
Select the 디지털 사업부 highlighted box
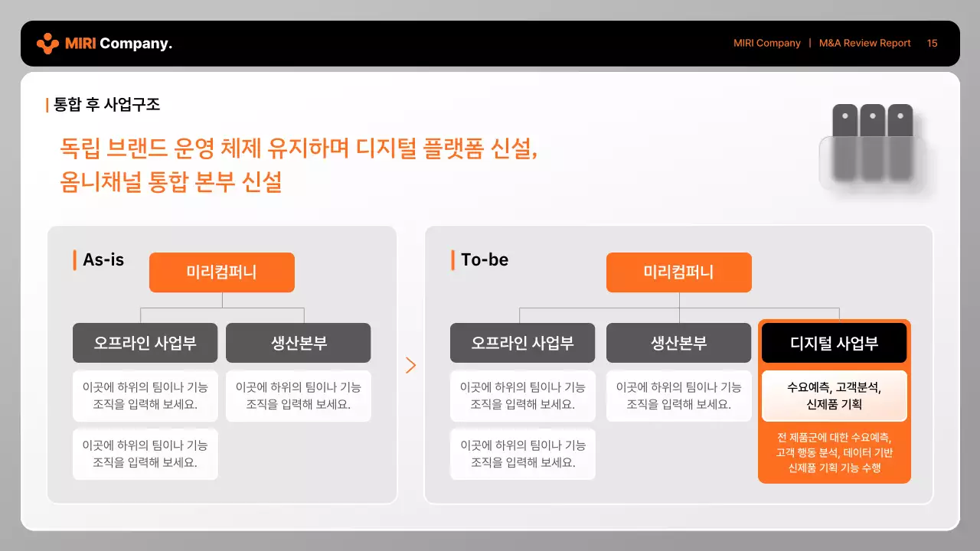(834, 343)
